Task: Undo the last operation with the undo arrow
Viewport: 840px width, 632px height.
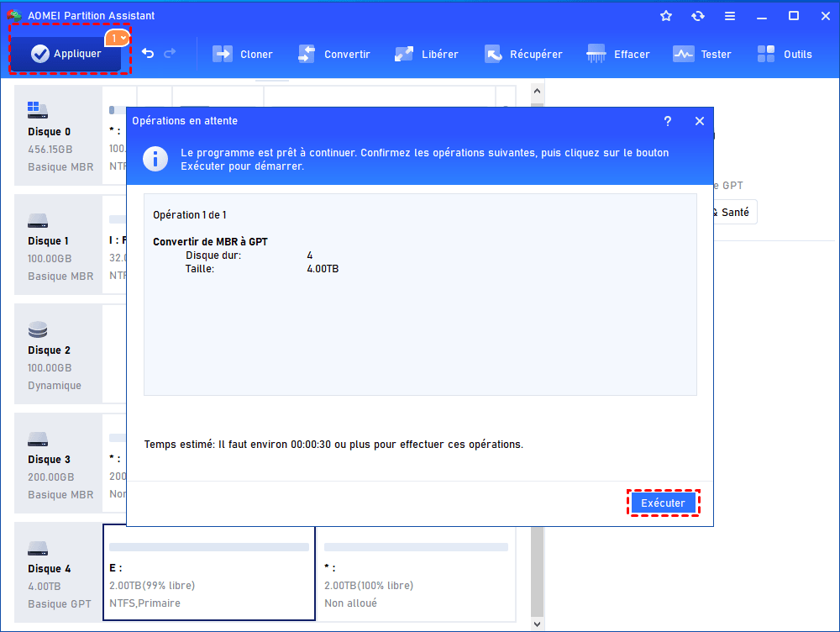Action: (x=148, y=53)
